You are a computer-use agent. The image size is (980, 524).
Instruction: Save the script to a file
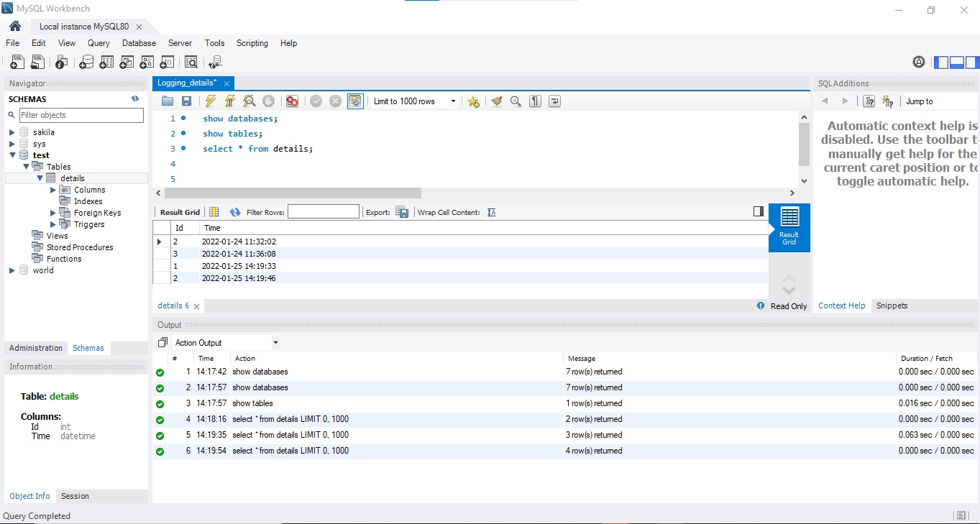tap(186, 101)
